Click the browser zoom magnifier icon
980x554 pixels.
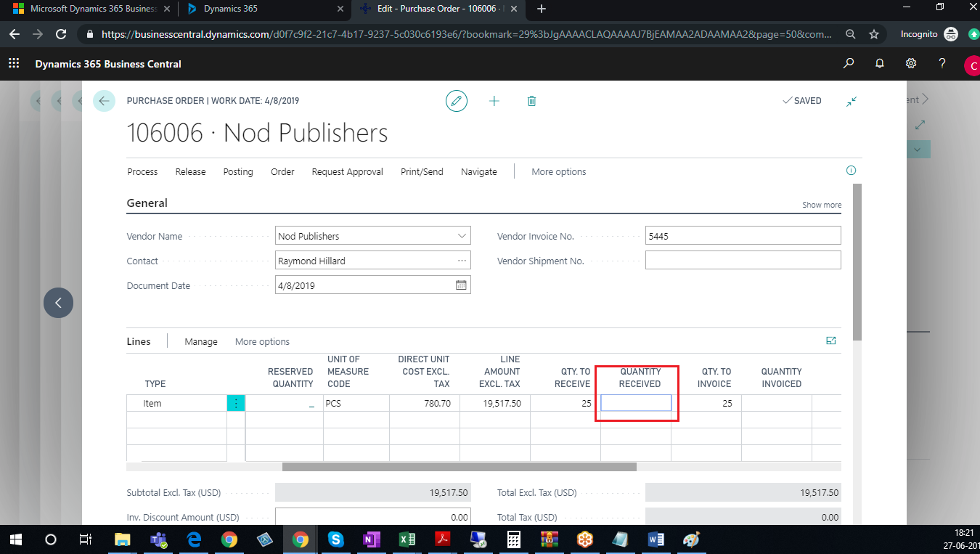tap(851, 34)
